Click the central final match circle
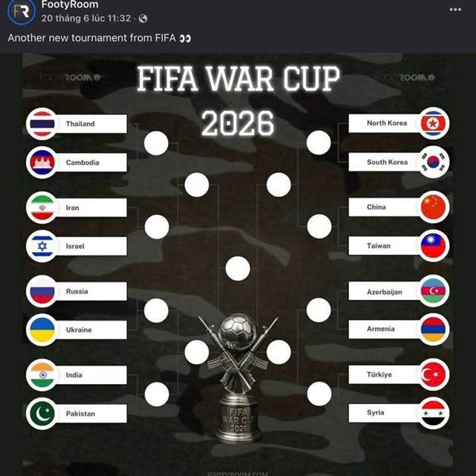 238,268
